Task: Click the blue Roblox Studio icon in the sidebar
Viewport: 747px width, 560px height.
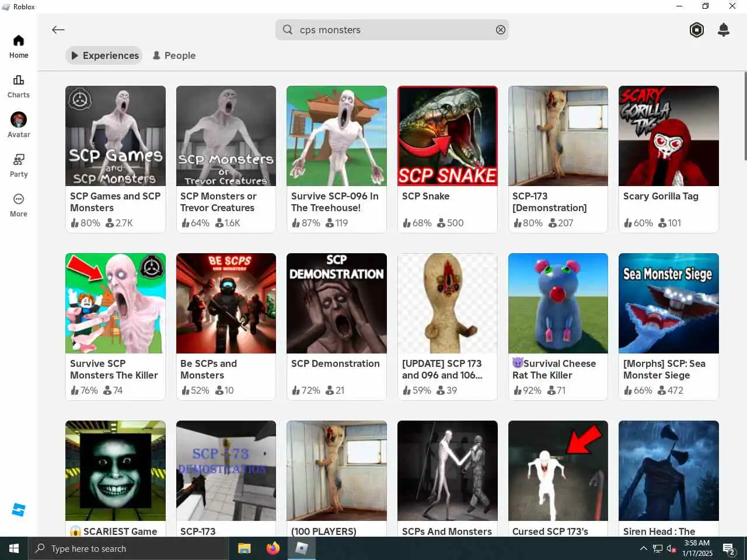Action: coord(19,510)
